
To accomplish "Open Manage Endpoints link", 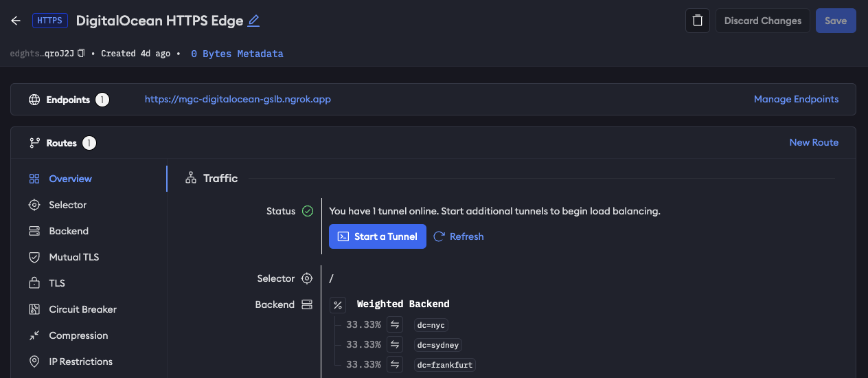I will (796, 99).
